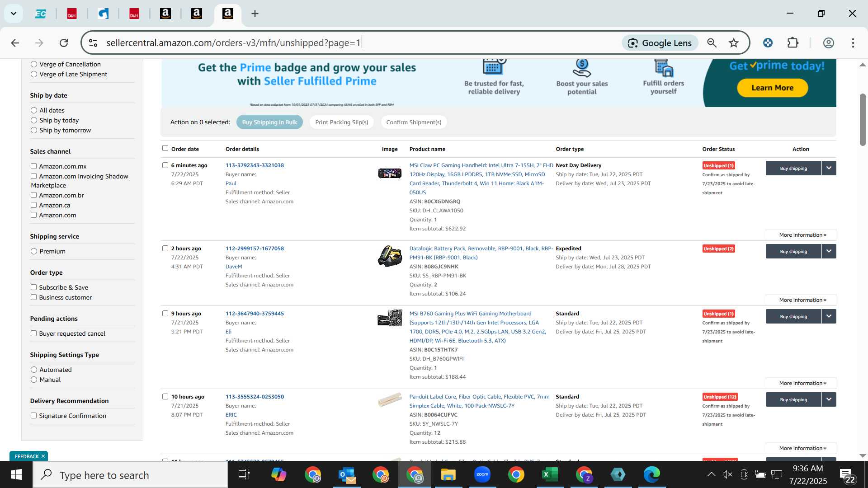Viewport: 868px width, 488px height.
Task: Choose All dates under Ship by date
Action: pos(34,110)
